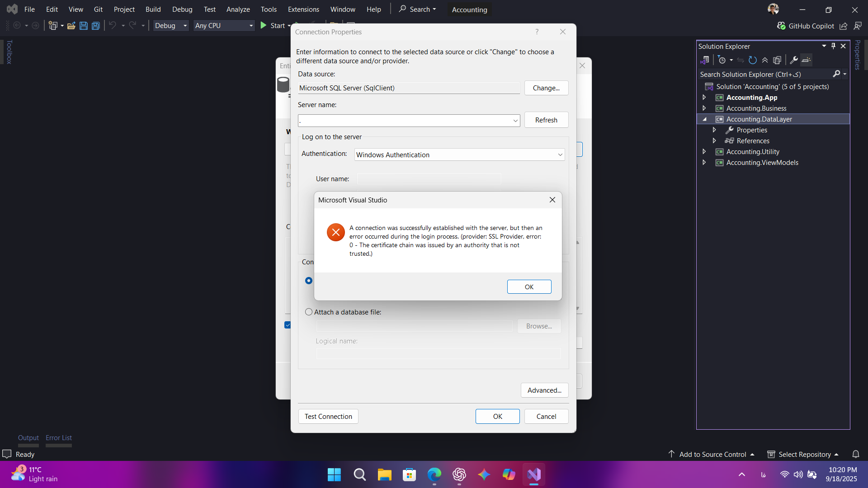Viewport: 868px width, 488px height.
Task: Dismiss the error with the message box OK button
Action: point(529,287)
